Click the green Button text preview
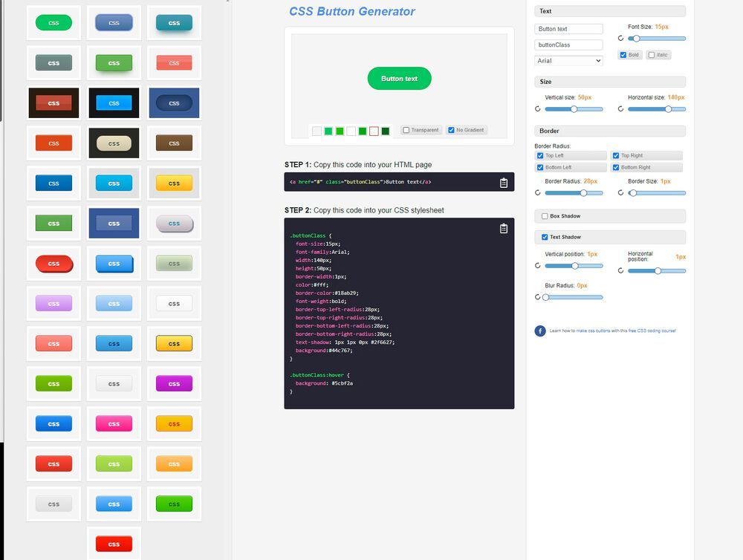Image resolution: width=743 pixels, height=560 pixels. click(x=399, y=78)
